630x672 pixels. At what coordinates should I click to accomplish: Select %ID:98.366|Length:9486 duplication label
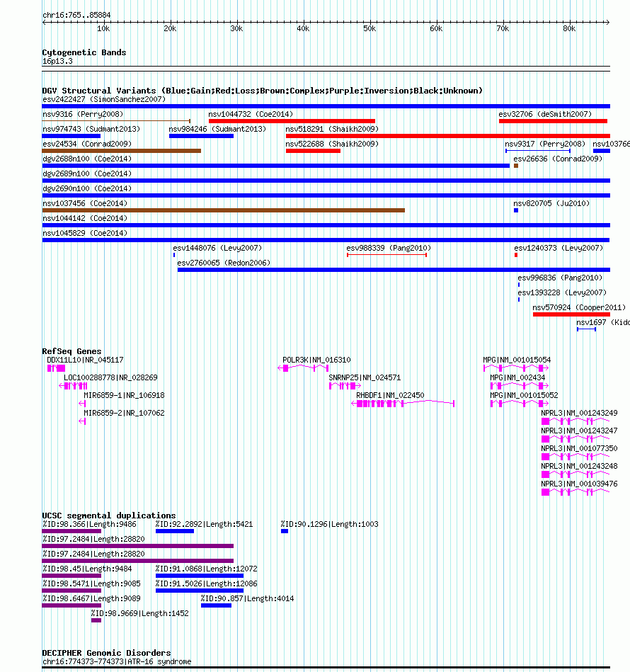89,524
